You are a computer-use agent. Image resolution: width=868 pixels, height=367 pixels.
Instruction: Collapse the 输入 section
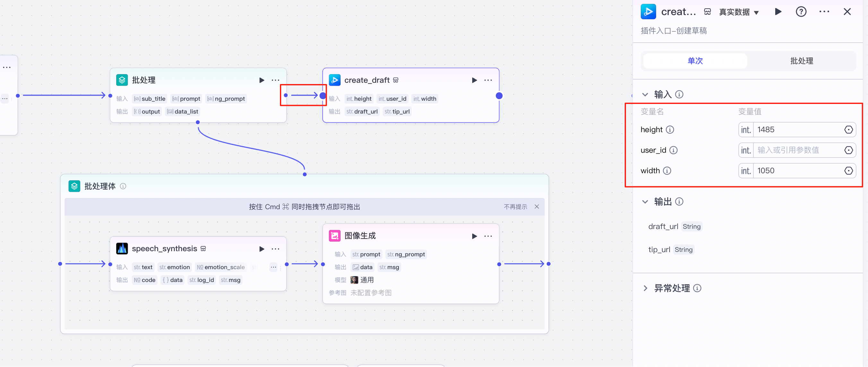click(645, 94)
